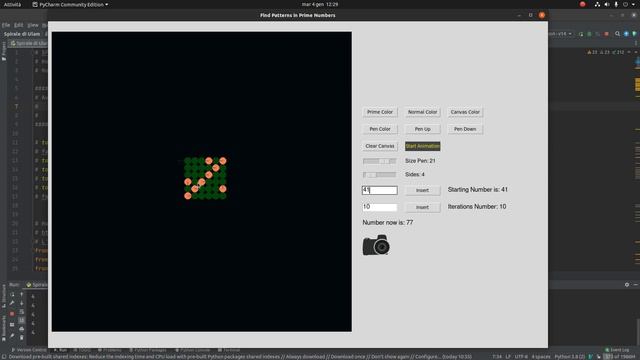Click the Run panel label in PyCharm
The image size is (640, 360).
[x=14, y=285]
